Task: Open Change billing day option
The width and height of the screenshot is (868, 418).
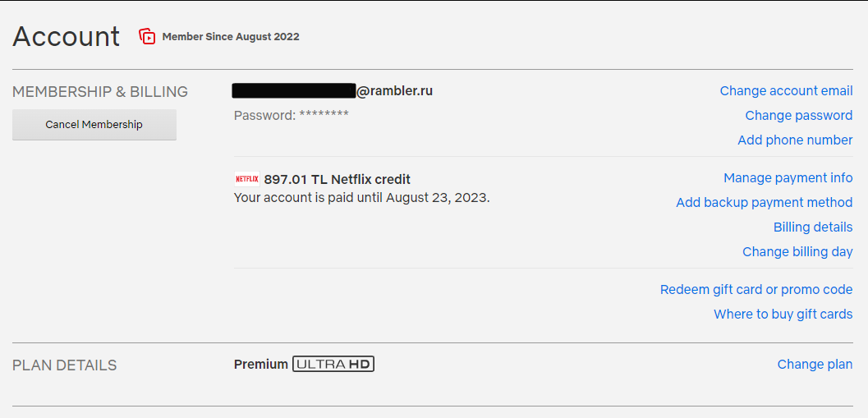Action: coord(797,252)
